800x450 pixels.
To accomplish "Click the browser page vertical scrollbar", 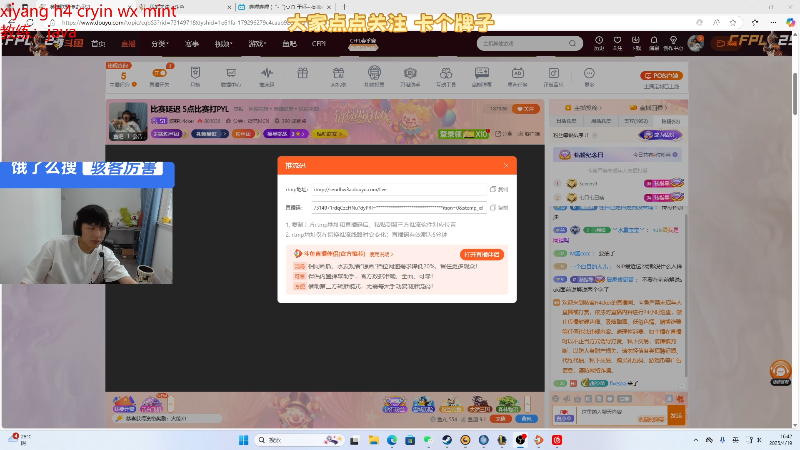I will [795, 94].
